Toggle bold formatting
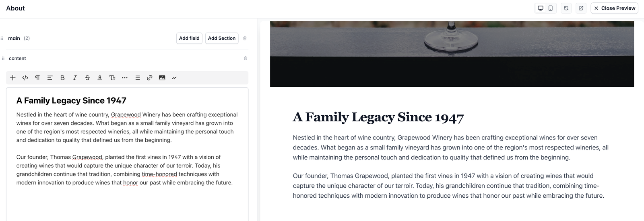This screenshot has width=644, height=221. coord(62,78)
